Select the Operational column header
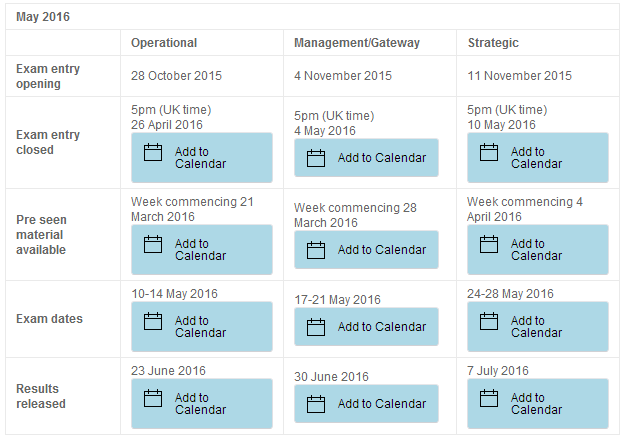This screenshot has height=439, width=628. 164,43
